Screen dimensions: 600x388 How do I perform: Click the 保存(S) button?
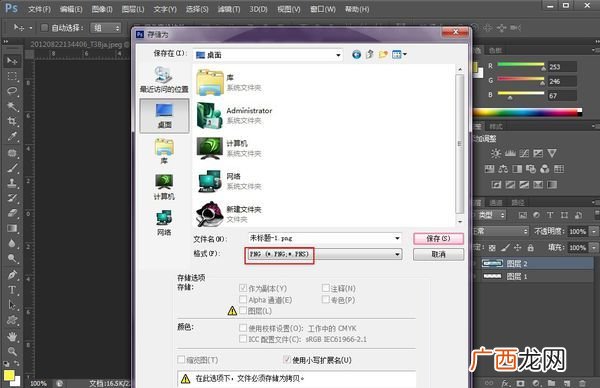click(439, 238)
